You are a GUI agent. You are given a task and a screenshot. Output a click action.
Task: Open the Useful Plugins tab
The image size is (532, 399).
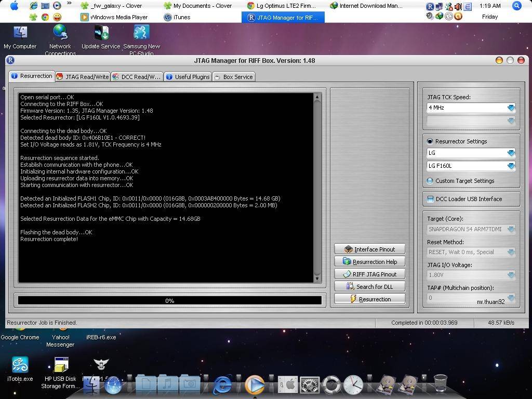188,77
